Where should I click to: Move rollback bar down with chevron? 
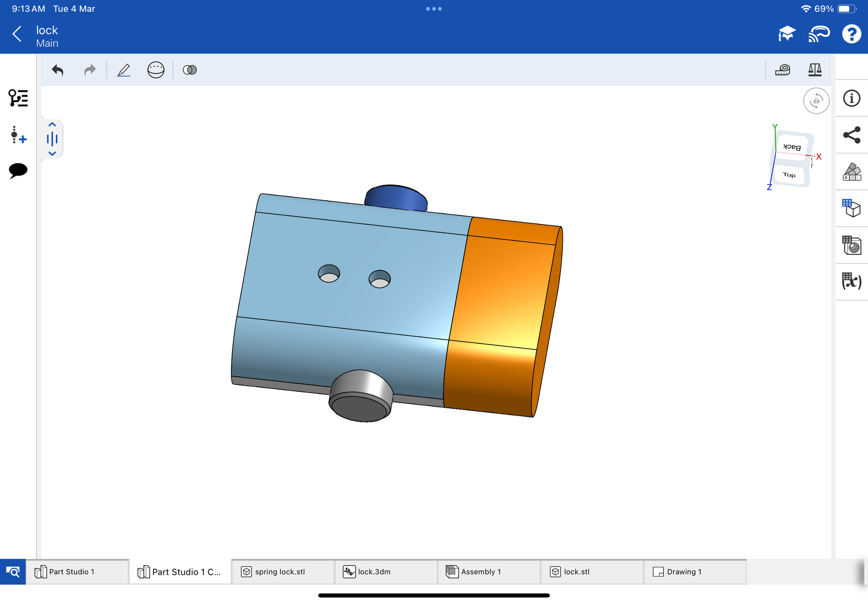[x=52, y=153]
